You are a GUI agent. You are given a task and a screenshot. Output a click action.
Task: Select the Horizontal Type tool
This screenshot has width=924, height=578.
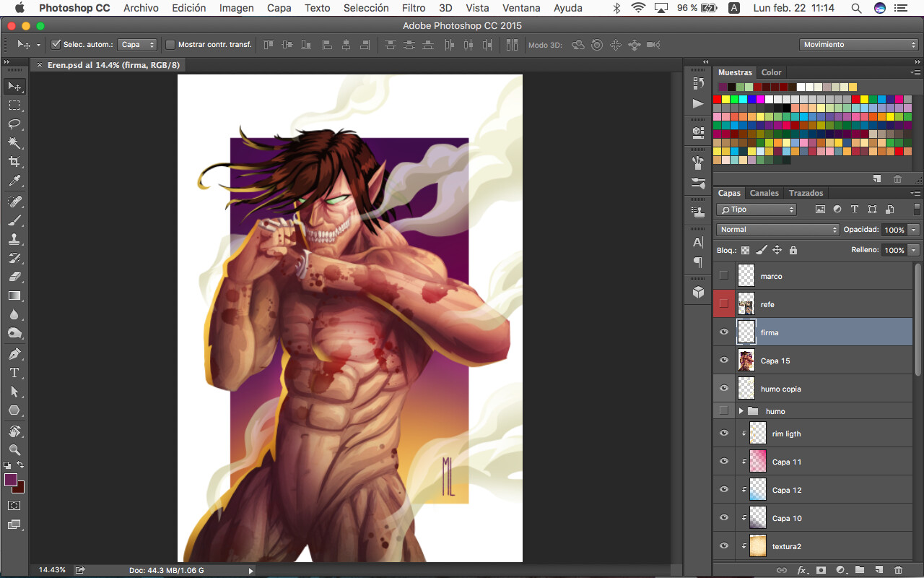[14, 373]
